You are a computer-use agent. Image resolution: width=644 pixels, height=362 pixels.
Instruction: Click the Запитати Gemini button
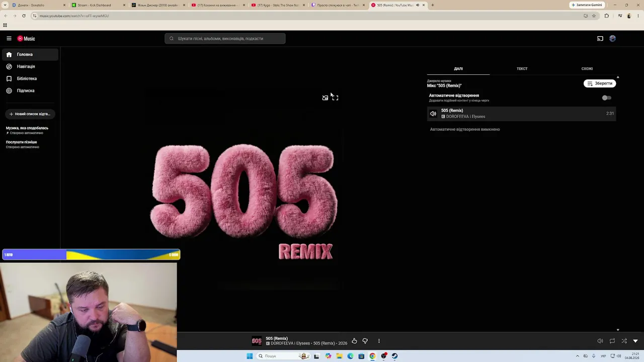point(587,5)
